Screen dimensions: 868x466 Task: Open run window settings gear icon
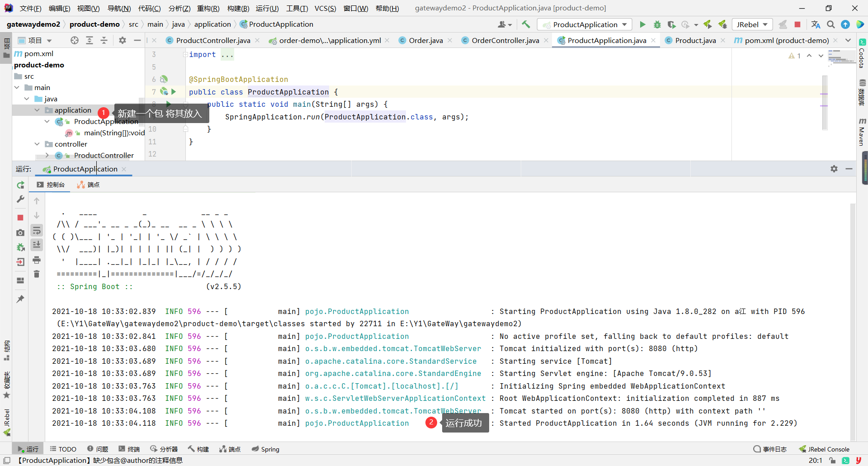coord(834,169)
